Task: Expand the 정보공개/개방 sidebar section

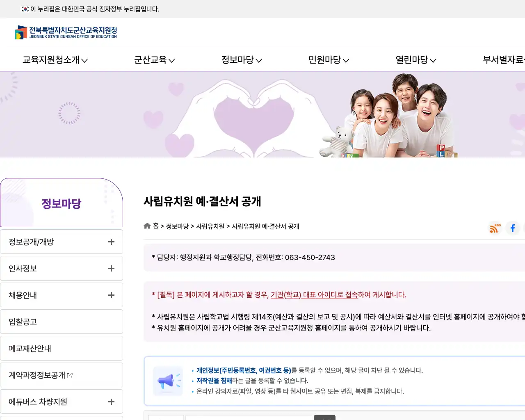Action: (x=111, y=242)
